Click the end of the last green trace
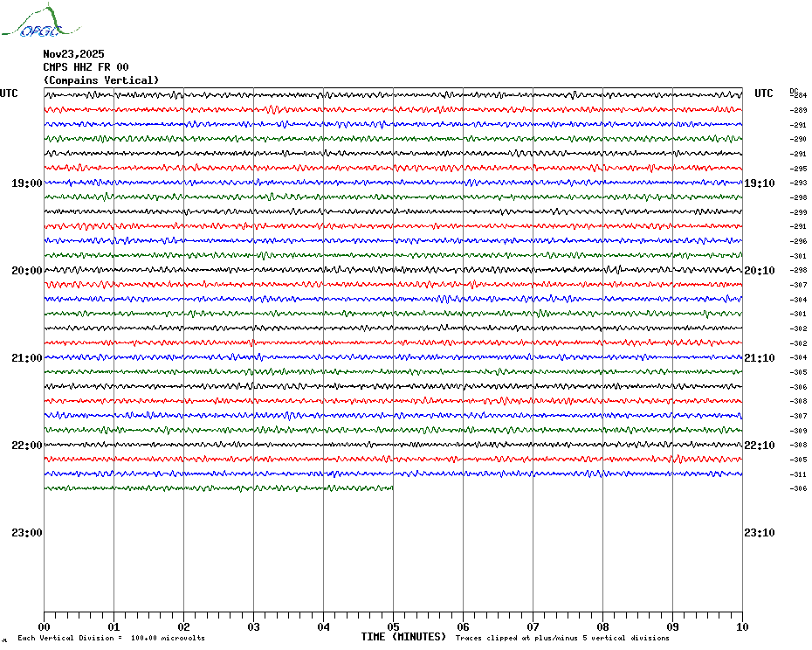Screen dimensions: 812x650 pos(392,487)
